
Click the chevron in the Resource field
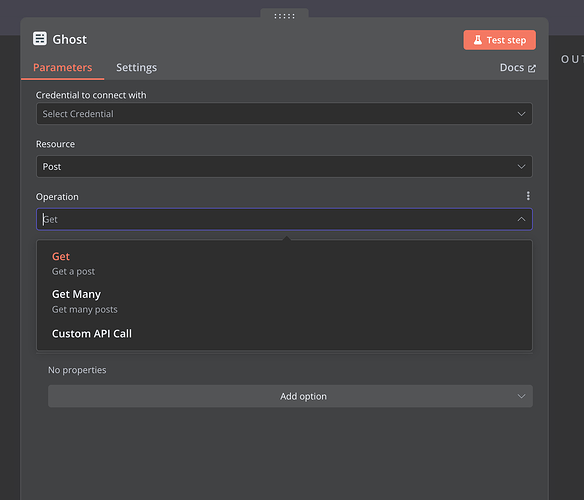click(x=521, y=167)
